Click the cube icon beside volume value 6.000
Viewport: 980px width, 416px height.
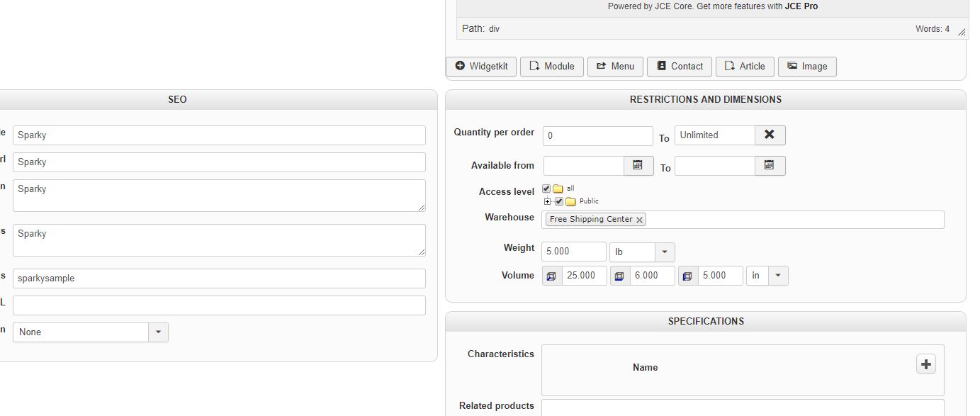pyautogui.click(x=620, y=276)
